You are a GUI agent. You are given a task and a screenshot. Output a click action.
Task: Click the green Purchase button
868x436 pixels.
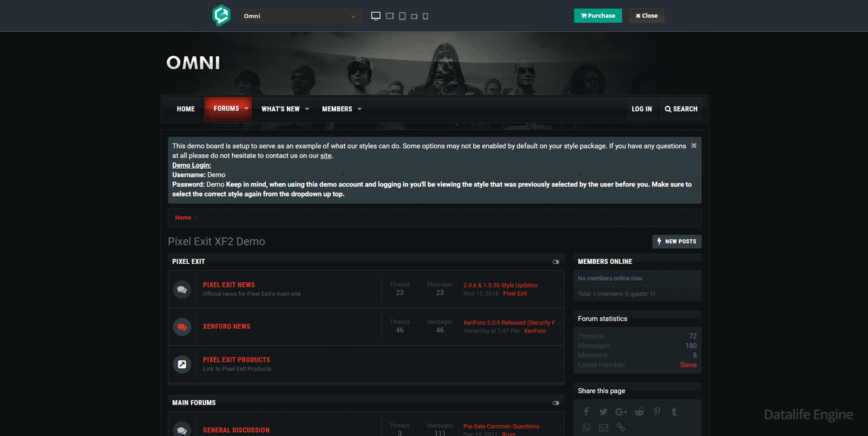pos(598,16)
